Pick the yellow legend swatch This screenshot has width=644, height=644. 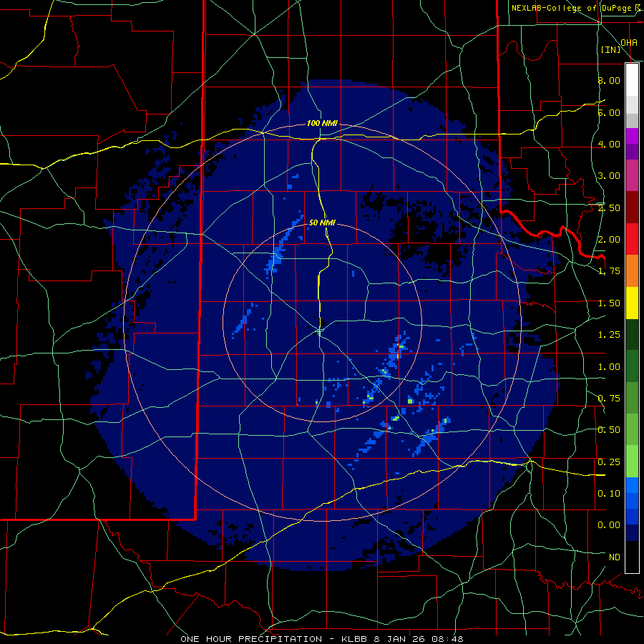[x=632, y=303]
